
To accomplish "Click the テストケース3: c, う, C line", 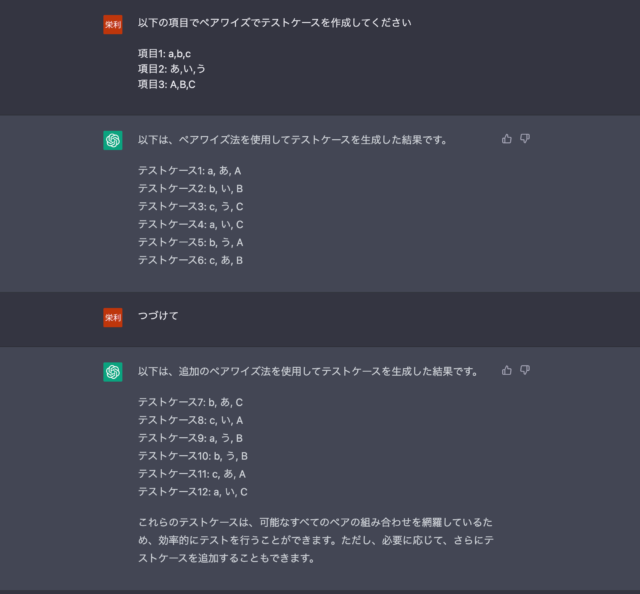I will pyautogui.click(x=191, y=207).
